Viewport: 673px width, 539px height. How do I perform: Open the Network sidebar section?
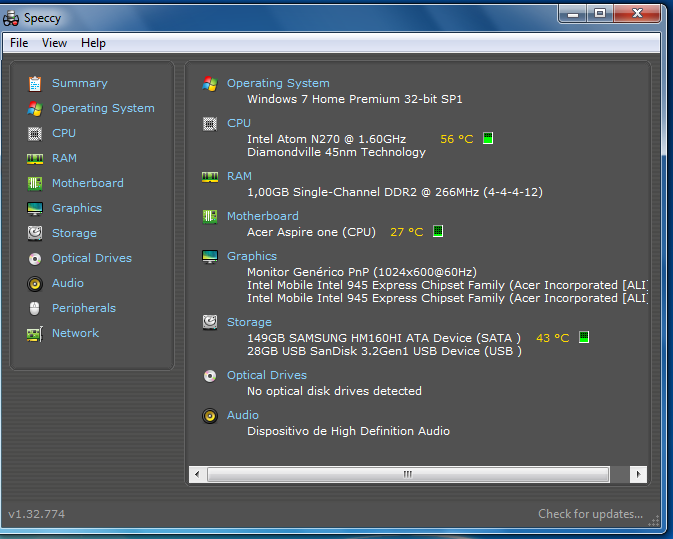pos(76,333)
